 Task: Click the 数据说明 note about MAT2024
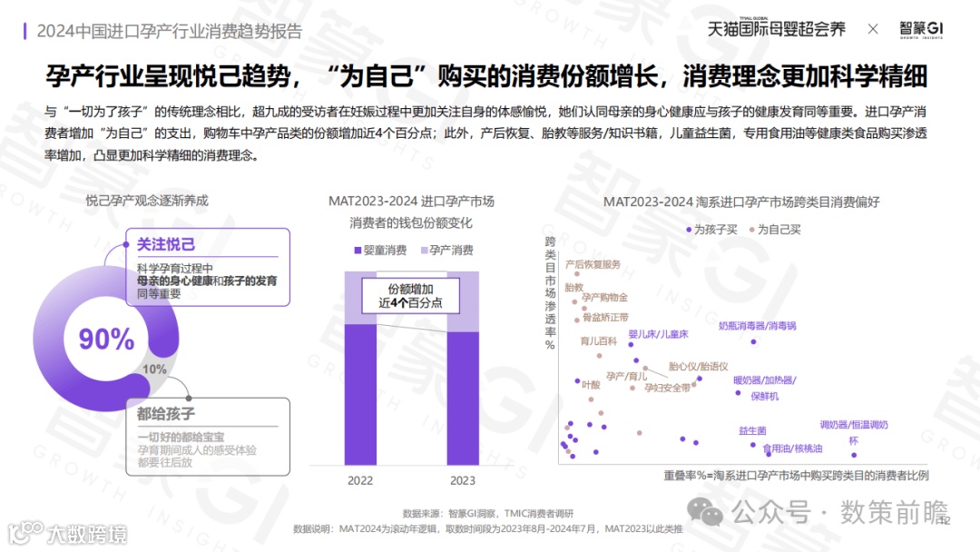487,529
